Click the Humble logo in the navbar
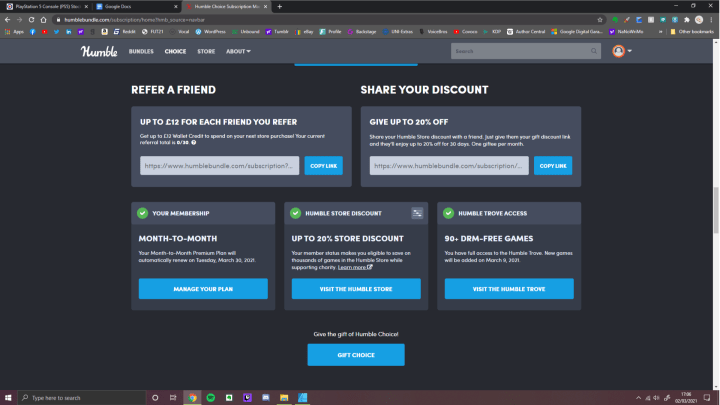The image size is (720, 405). [99, 51]
